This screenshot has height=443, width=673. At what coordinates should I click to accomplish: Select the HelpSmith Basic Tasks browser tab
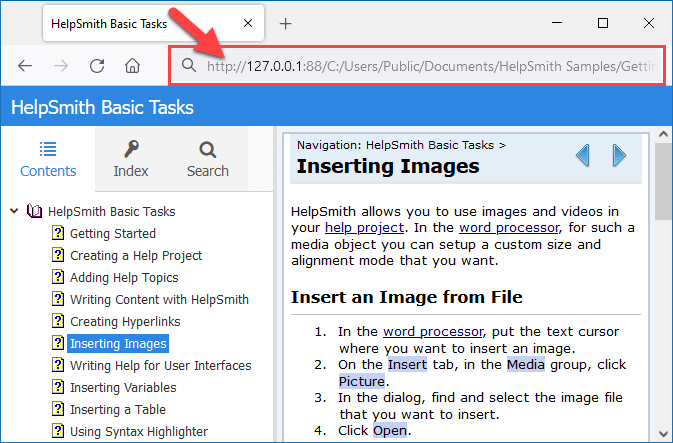coord(153,23)
